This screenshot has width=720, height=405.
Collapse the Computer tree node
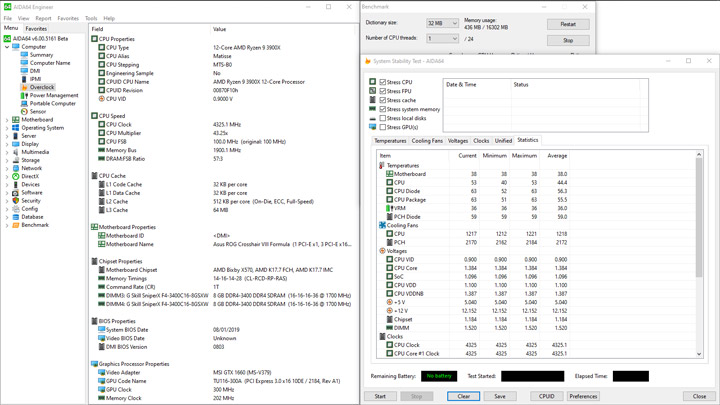point(7,47)
